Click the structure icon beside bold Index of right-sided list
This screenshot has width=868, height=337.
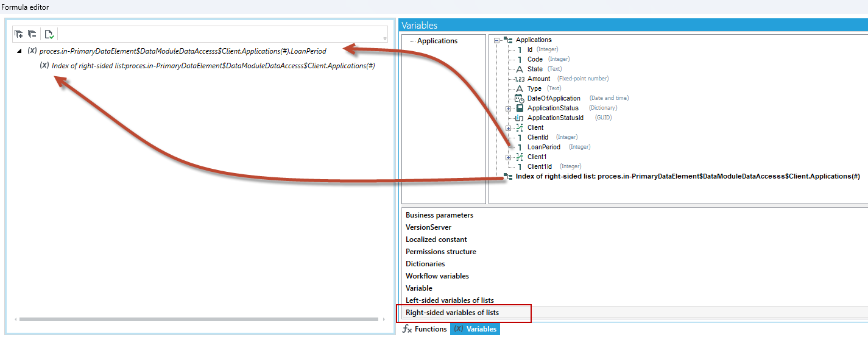pyautogui.click(x=508, y=176)
